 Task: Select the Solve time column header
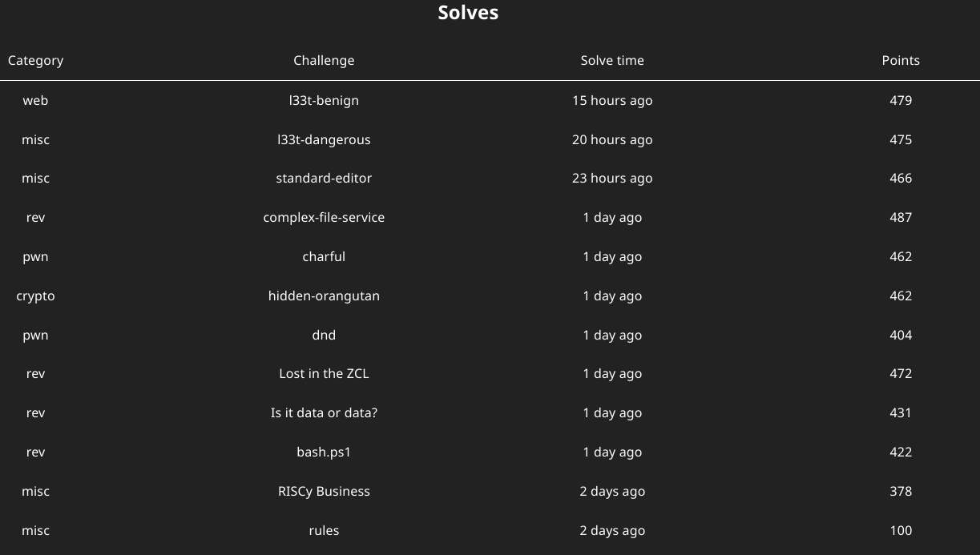612,61
